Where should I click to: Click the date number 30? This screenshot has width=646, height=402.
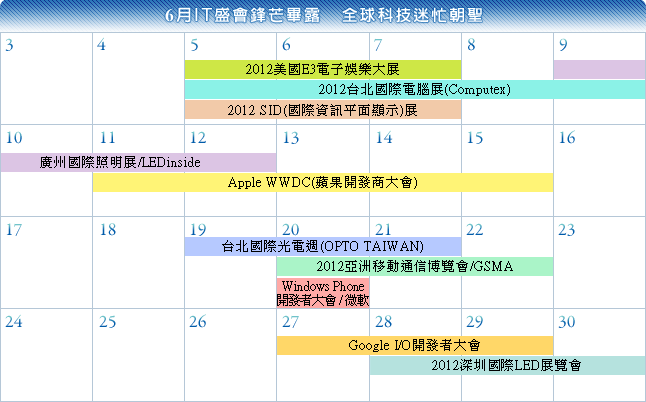click(567, 321)
